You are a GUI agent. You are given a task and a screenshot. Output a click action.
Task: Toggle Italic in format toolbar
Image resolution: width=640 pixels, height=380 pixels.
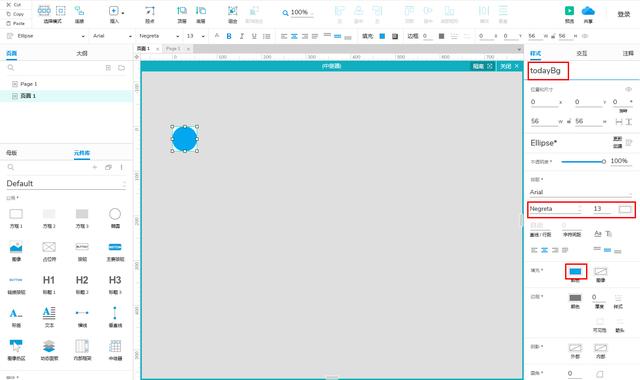(x=242, y=36)
